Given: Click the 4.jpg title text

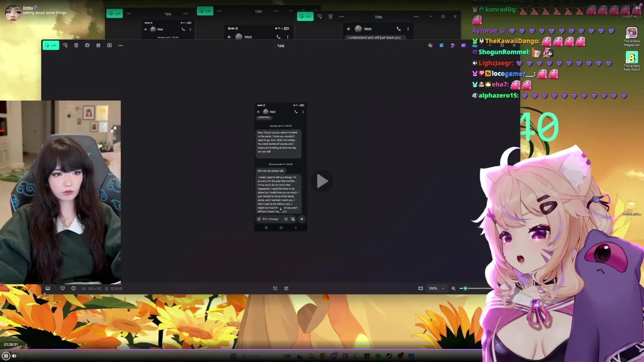Looking at the screenshot, I should pos(281,46).
